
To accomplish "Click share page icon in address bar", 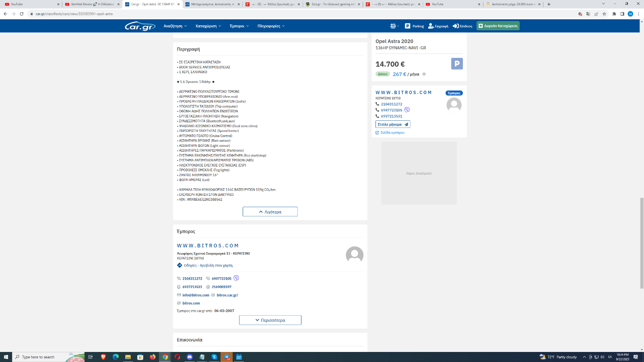I will (596, 14).
